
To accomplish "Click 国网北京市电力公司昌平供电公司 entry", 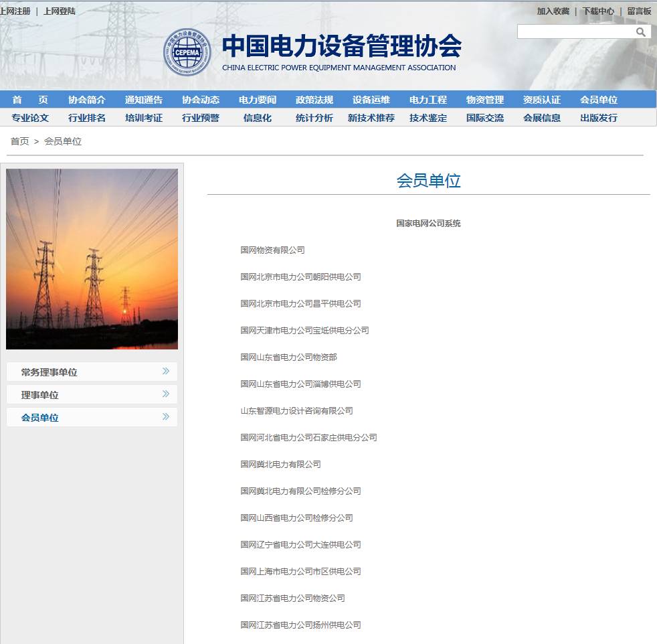I will point(300,304).
